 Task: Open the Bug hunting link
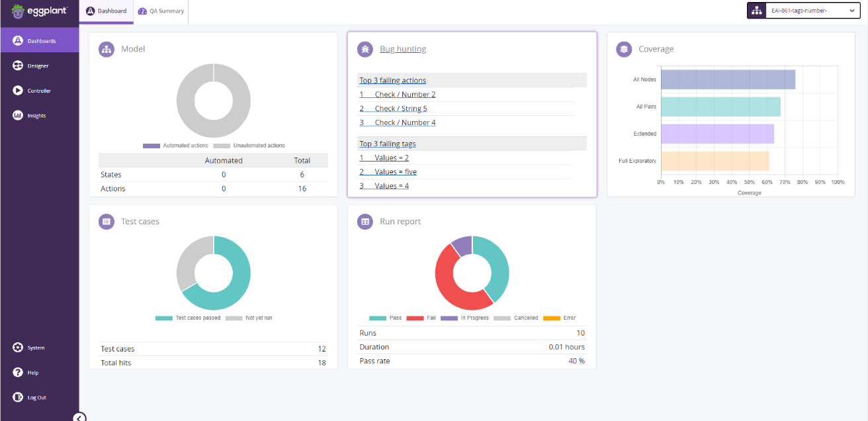coord(403,49)
